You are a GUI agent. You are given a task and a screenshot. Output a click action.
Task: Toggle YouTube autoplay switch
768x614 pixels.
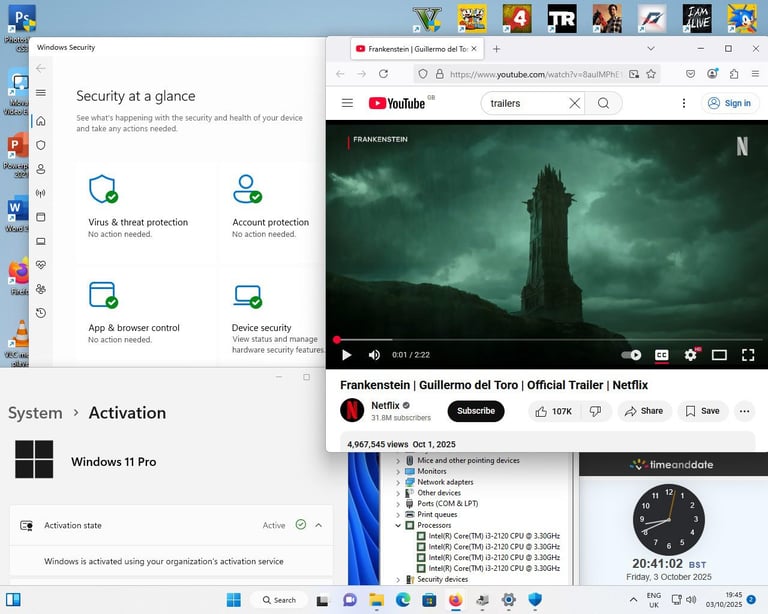pyautogui.click(x=631, y=355)
